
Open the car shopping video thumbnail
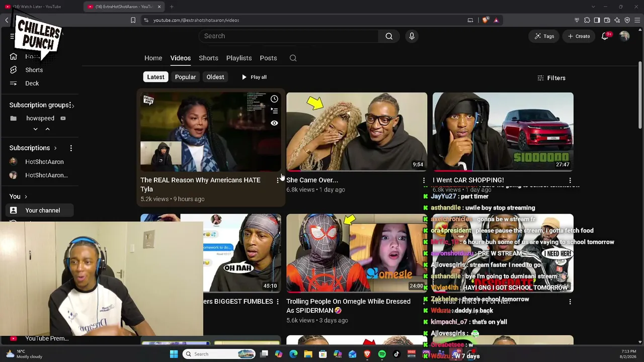(503, 132)
